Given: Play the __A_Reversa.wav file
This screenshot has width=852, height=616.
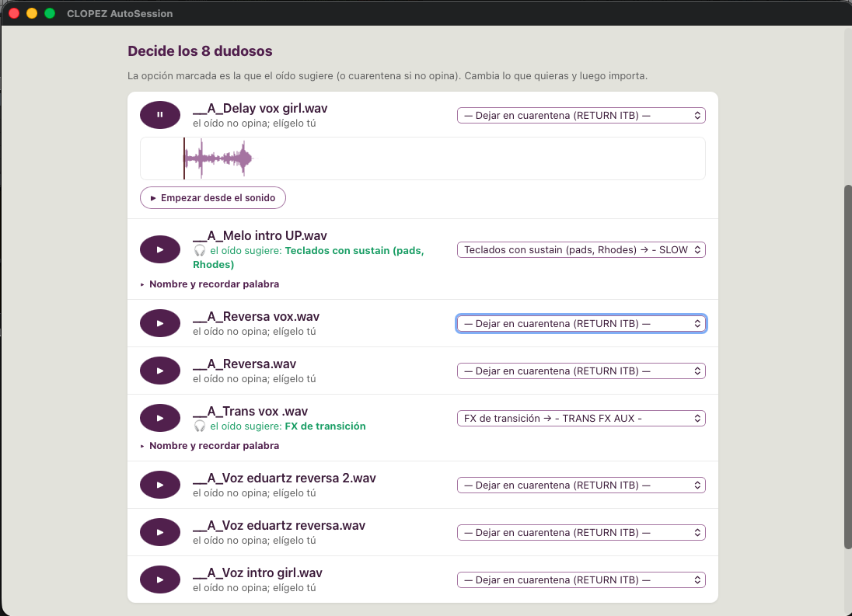Looking at the screenshot, I should [160, 371].
